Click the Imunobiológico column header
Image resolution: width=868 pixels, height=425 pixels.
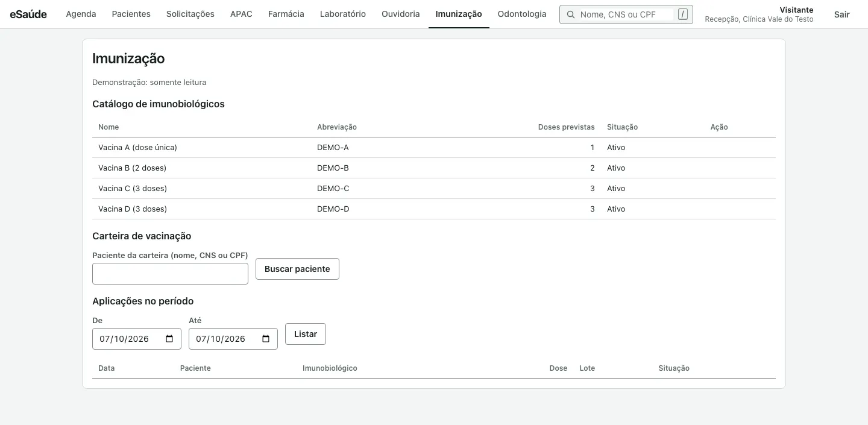330,368
